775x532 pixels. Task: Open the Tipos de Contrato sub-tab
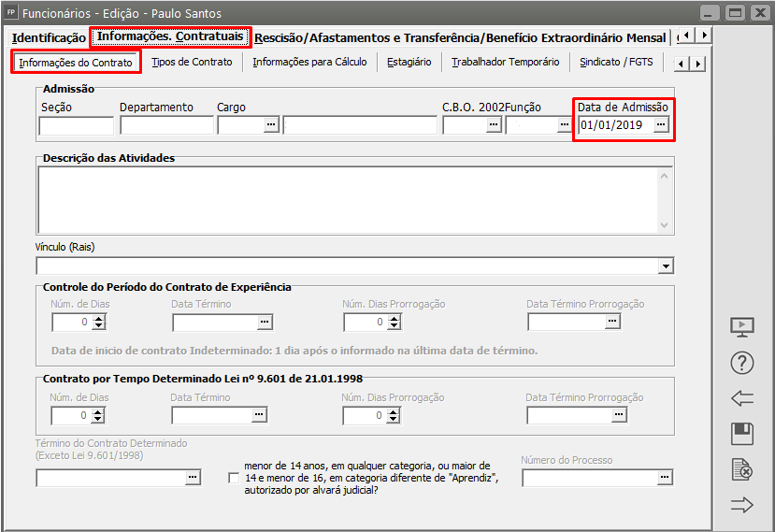tap(192, 63)
